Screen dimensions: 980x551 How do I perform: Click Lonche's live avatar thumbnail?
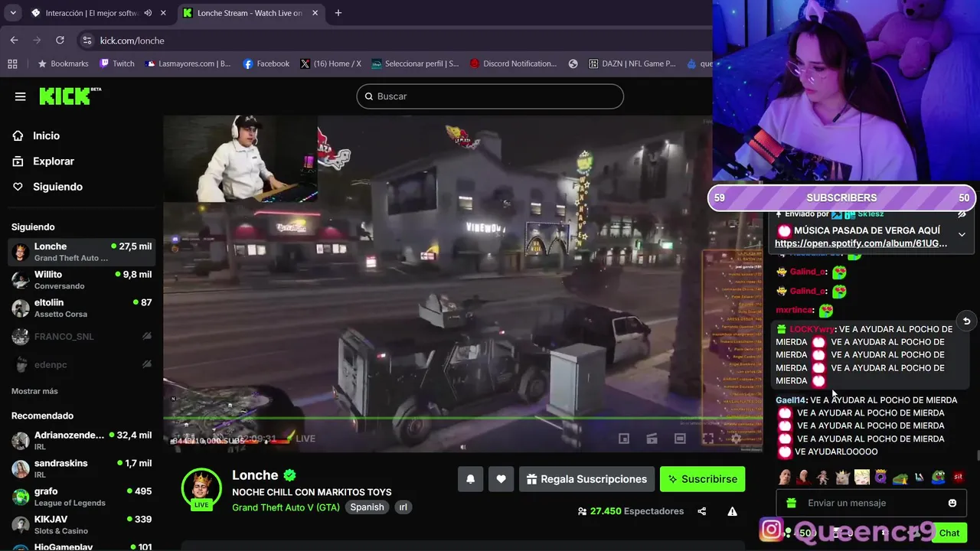(x=201, y=488)
